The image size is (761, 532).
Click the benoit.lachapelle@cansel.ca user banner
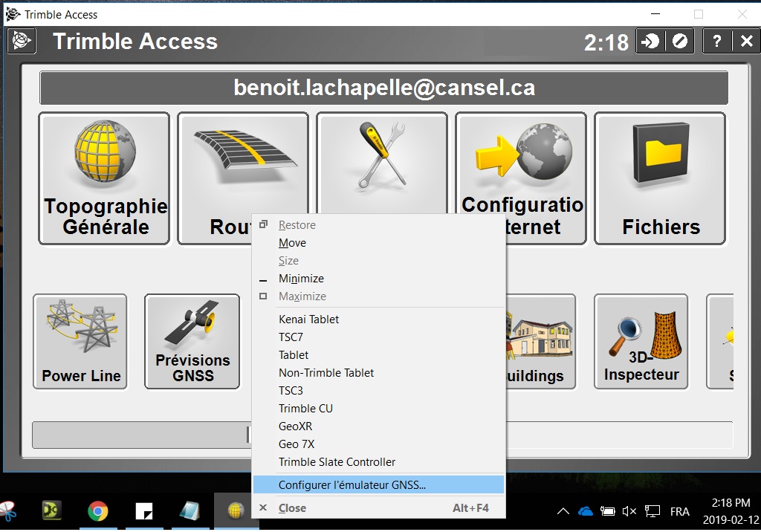coord(384,88)
